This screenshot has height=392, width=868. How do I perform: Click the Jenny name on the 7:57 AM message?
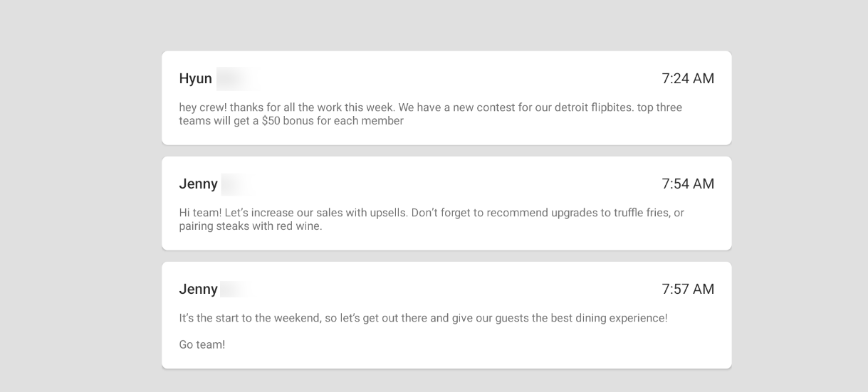(x=198, y=290)
